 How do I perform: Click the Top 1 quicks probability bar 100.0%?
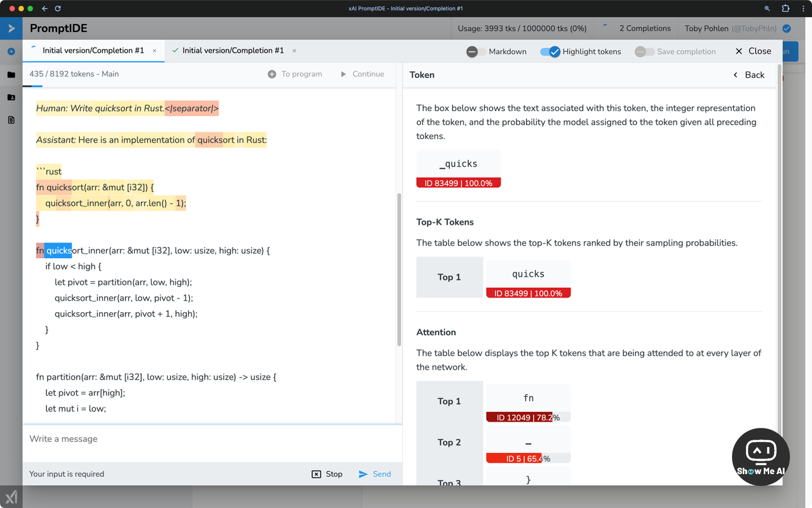[x=528, y=293]
